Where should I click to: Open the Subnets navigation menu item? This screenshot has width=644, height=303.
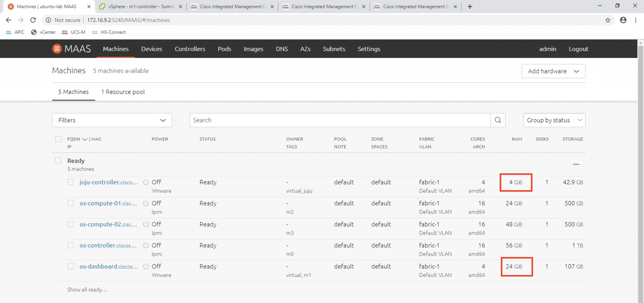(334, 49)
